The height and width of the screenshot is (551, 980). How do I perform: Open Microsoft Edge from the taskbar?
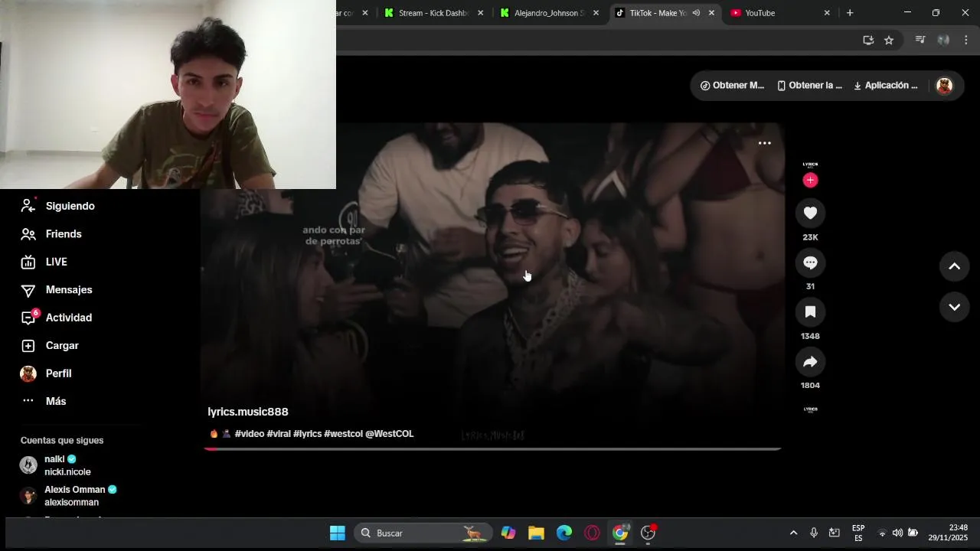564,533
